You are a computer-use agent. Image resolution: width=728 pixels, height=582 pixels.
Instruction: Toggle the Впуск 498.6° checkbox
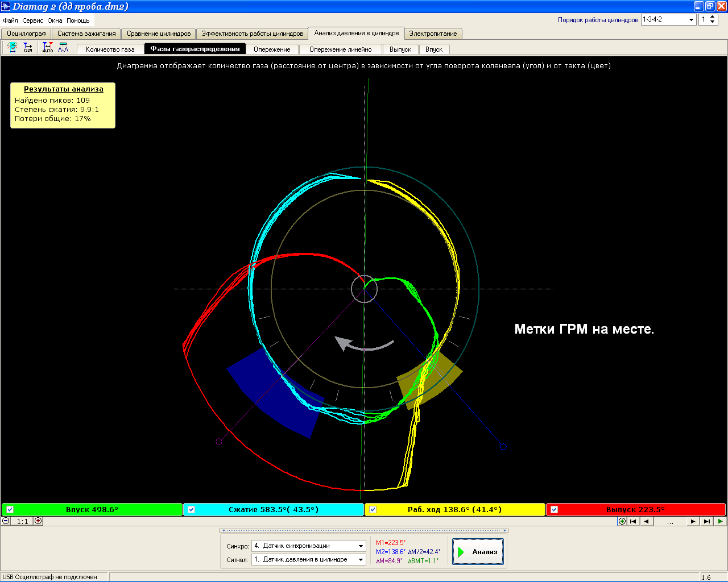coord(10,510)
